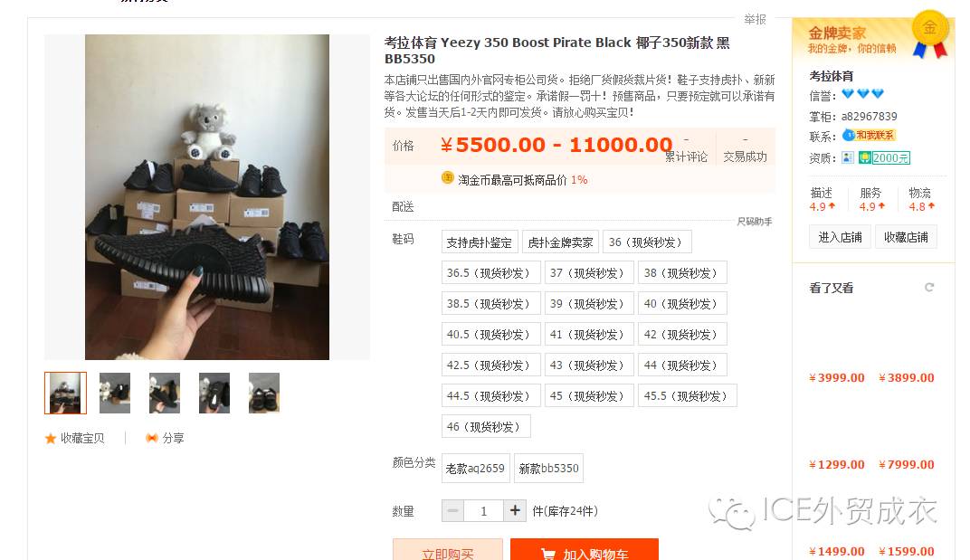
Task: Choose color option 新款bb5350
Action: [x=548, y=469]
